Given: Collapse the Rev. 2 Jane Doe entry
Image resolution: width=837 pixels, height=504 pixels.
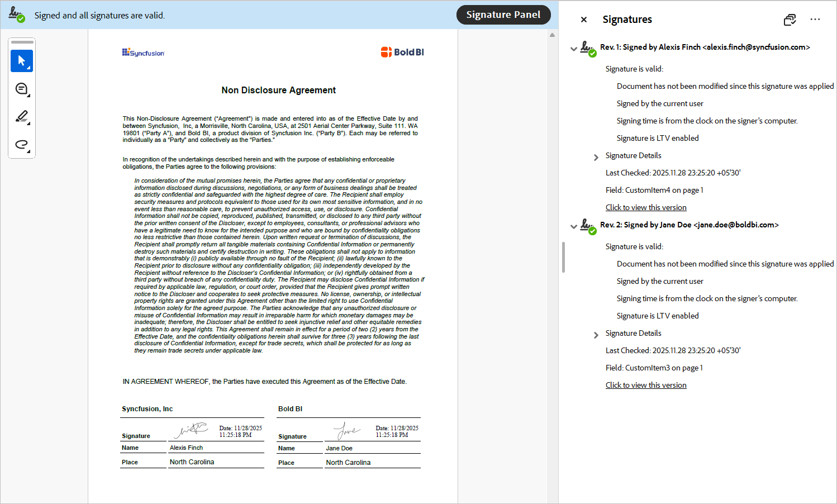Looking at the screenshot, I should 573,226.
